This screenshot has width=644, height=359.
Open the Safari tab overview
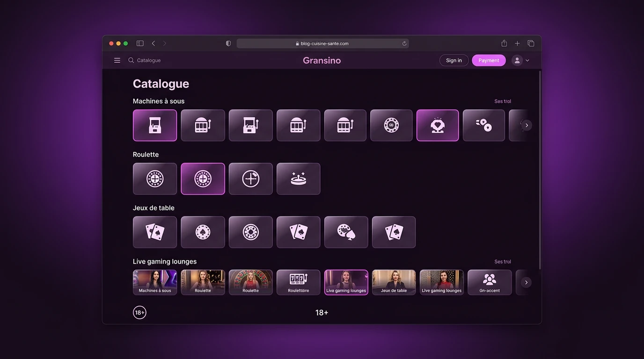click(531, 43)
